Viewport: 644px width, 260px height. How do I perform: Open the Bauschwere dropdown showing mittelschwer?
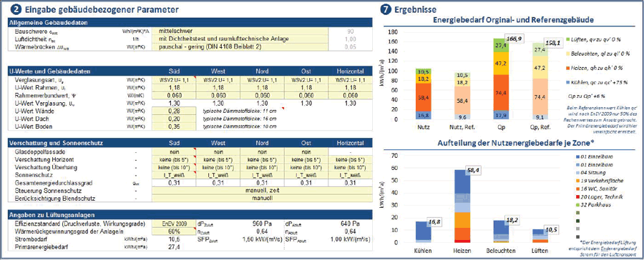240,31
